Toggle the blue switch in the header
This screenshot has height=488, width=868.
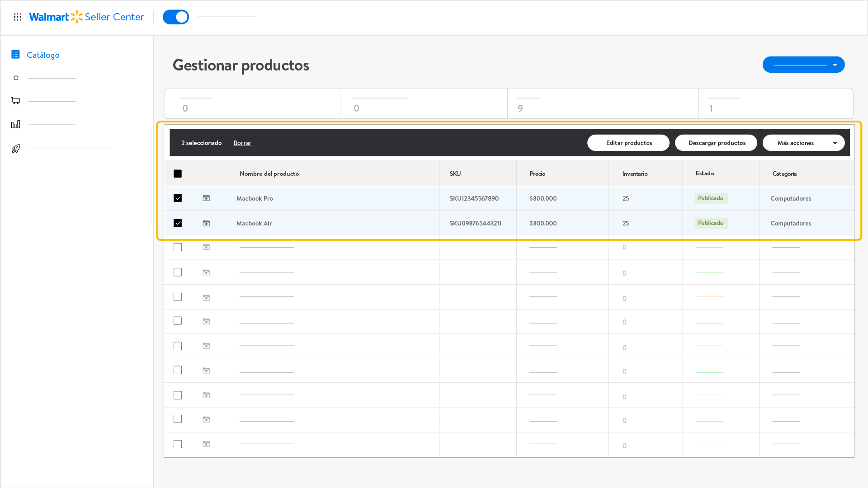pos(176,17)
